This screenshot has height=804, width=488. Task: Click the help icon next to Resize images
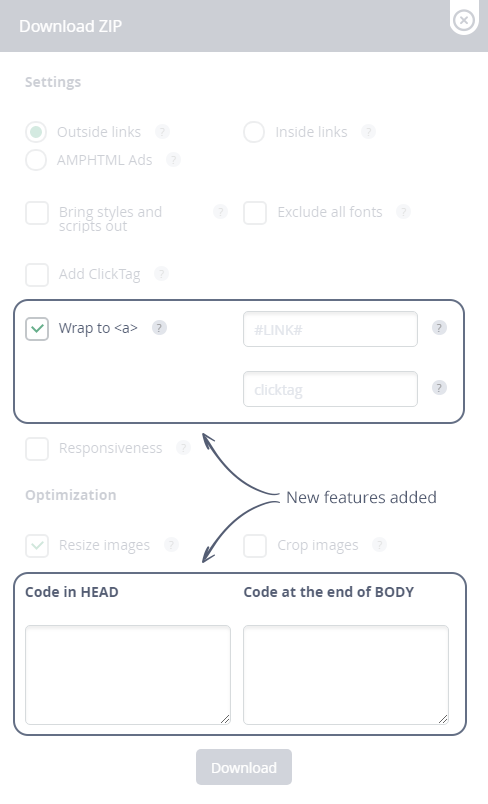click(x=171, y=544)
